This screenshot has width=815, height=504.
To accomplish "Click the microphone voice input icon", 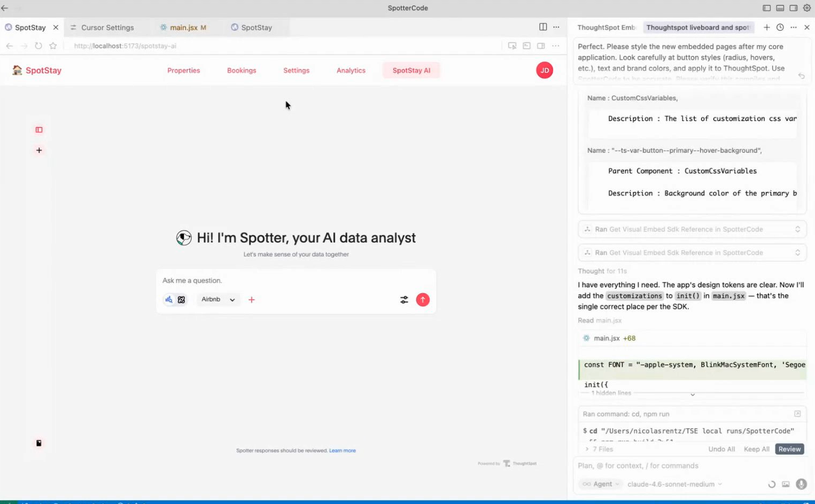I will pos(801,484).
